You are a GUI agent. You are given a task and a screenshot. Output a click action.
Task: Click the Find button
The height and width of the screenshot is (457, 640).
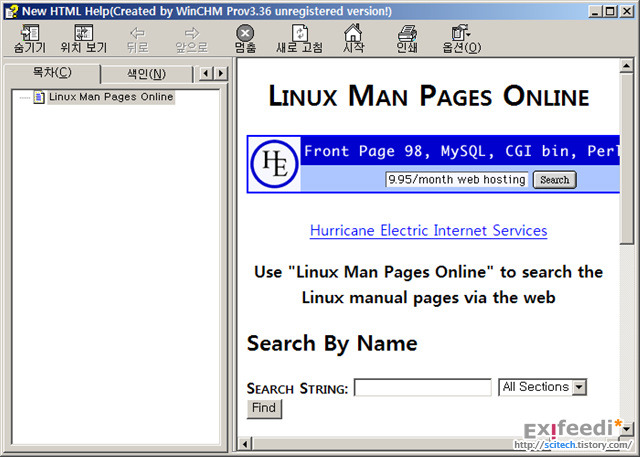(x=264, y=408)
